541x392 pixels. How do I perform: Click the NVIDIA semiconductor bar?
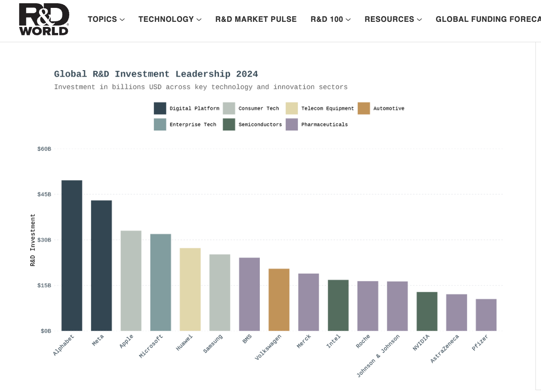pyautogui.click(x=427, y=311)
